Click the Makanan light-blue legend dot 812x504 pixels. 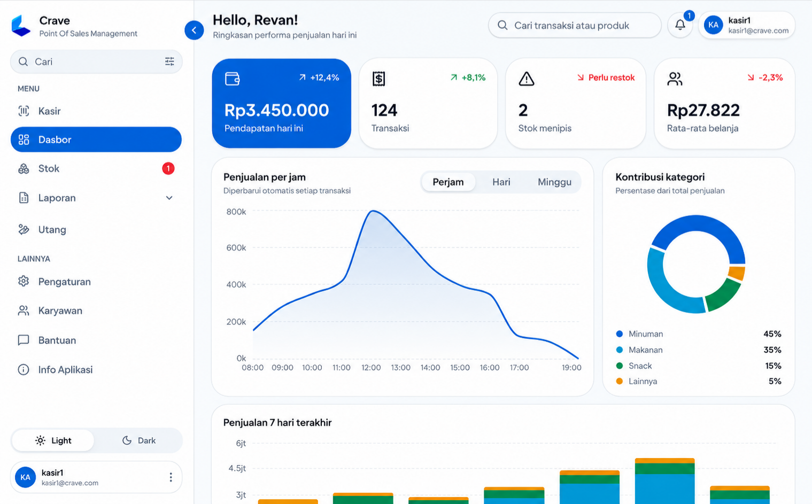(620, 350)
